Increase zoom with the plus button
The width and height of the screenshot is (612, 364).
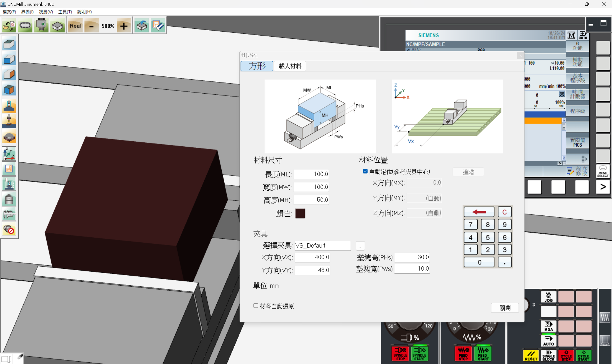click(x=124, y=26)
